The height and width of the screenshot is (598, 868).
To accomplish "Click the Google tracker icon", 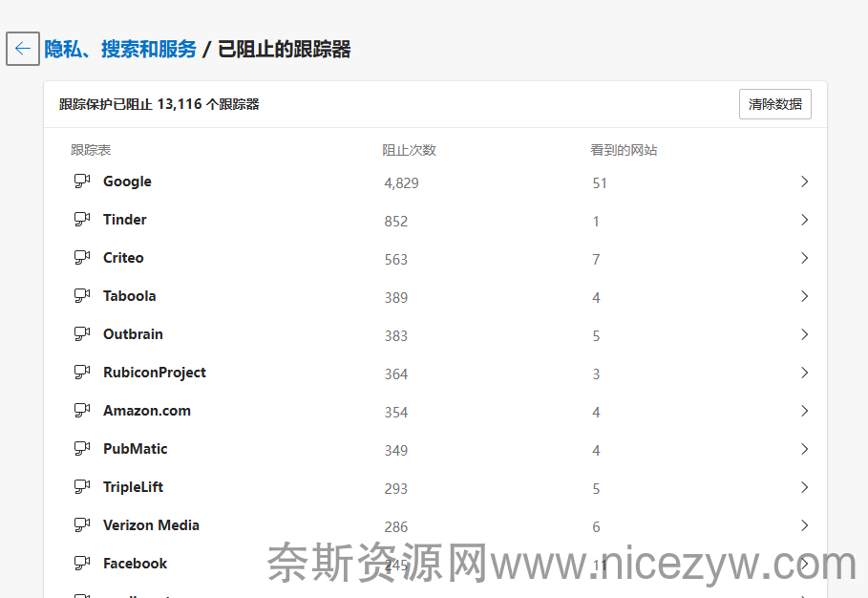I will (82, 182).
